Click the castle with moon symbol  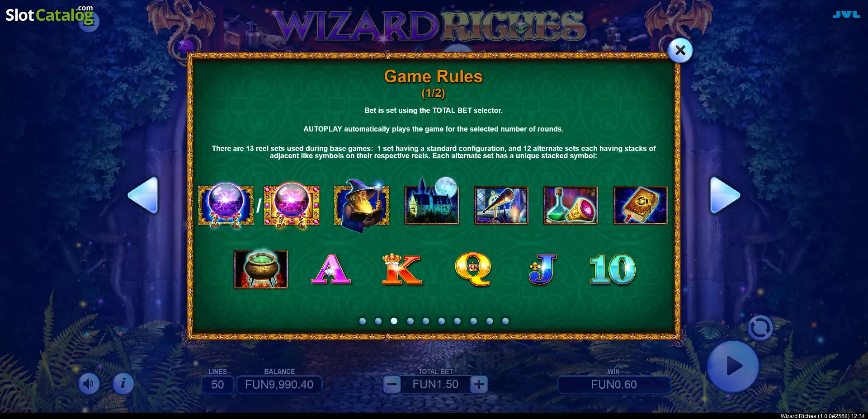(x=432, y=202)
